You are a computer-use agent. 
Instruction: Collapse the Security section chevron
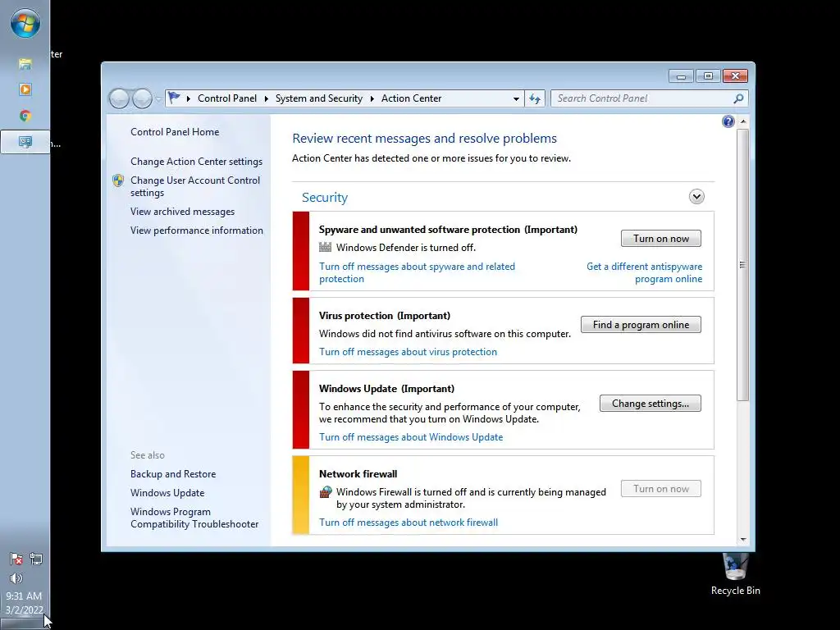696,197
